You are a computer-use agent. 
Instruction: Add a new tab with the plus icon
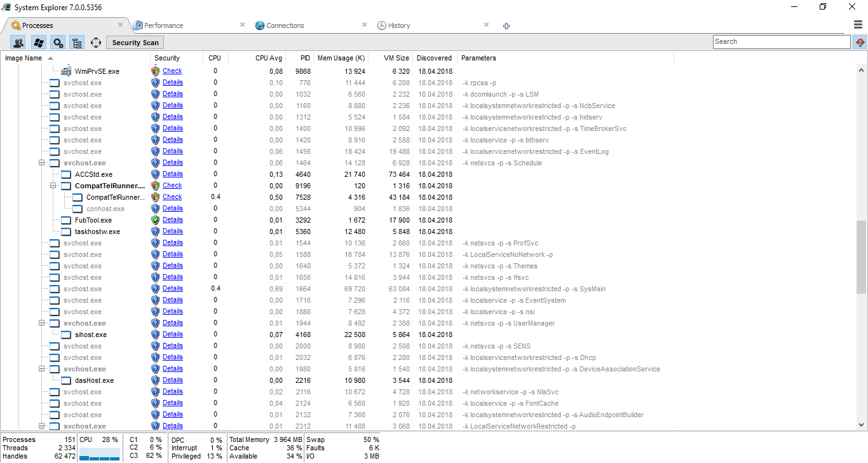506,26
